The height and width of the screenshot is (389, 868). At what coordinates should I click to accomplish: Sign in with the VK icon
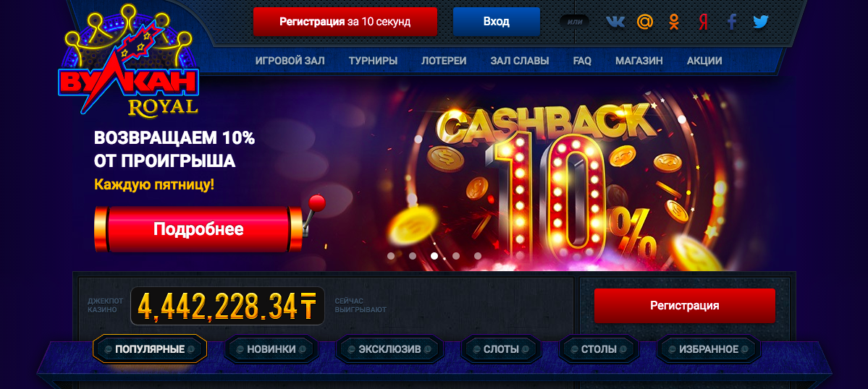(x=615, y=22)
